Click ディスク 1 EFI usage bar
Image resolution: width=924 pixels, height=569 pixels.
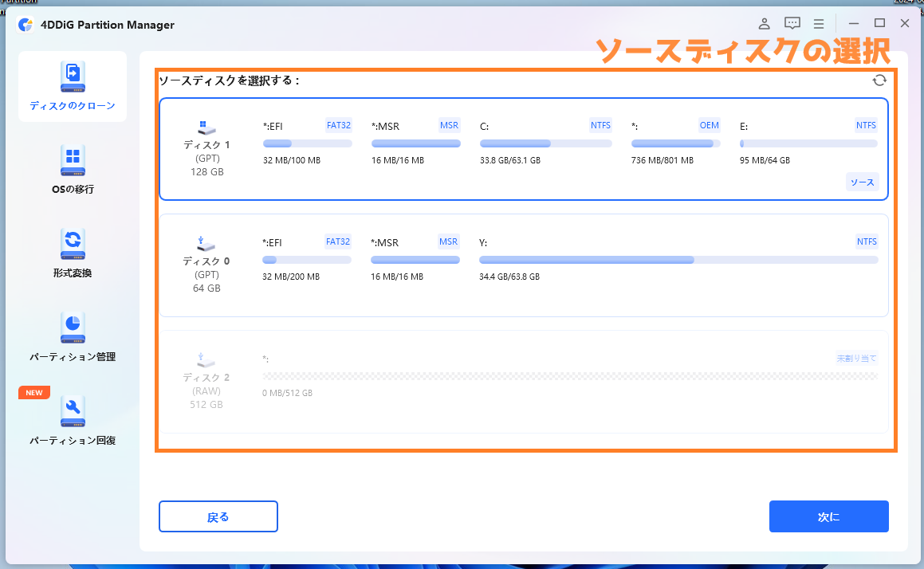tap(308, 143)
